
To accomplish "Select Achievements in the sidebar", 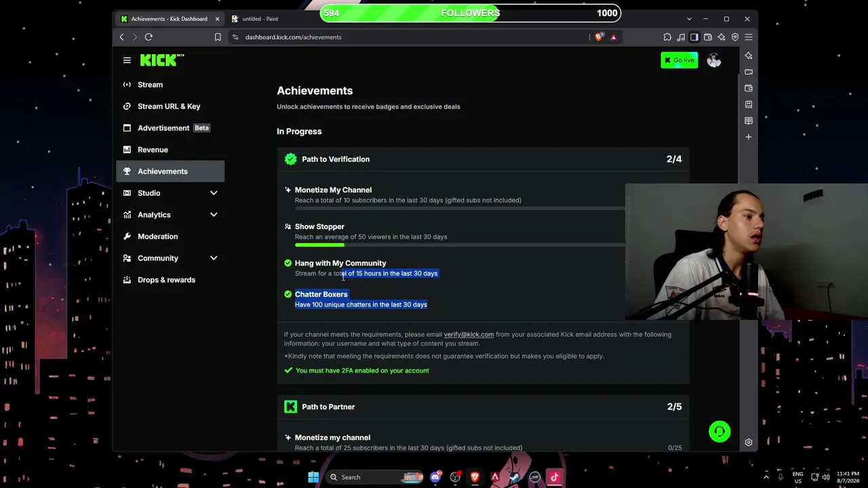I will pyautogui.click(x=170, y=171).
